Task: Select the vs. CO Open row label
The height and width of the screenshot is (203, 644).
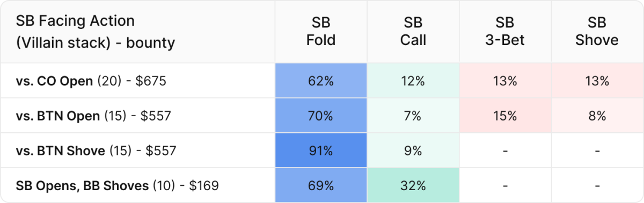Action: pos(91,81)
